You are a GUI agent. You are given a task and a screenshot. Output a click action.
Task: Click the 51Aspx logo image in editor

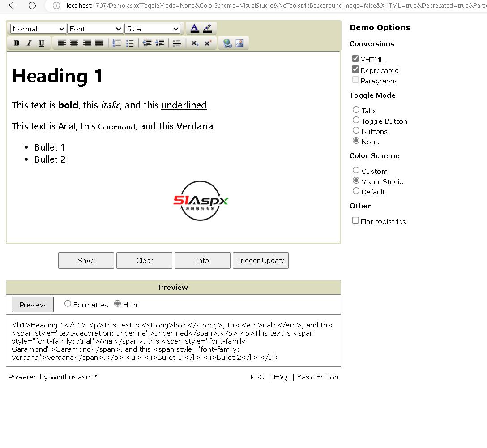point(201,201)
